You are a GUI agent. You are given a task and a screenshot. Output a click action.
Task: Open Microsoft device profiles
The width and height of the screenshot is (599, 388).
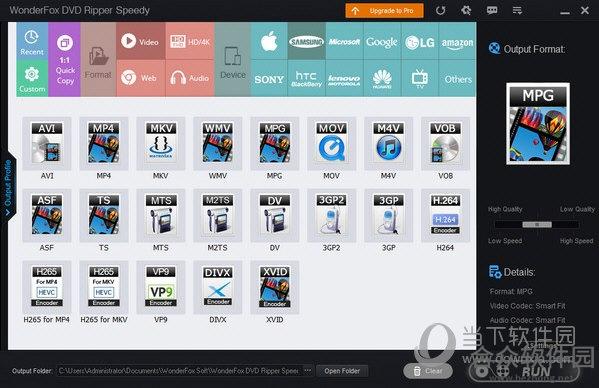[x=345, y=41]
